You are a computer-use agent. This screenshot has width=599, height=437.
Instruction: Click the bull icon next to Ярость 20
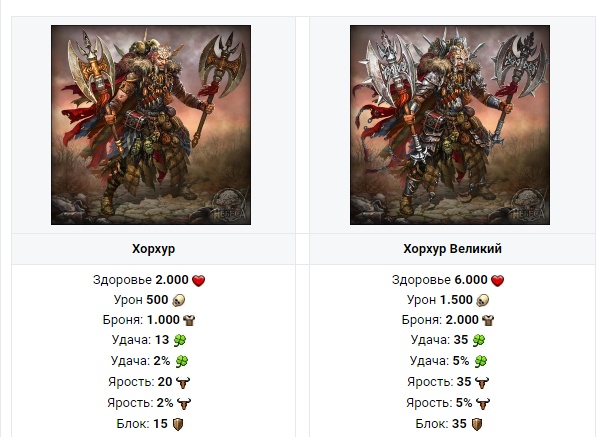[183, 382]
